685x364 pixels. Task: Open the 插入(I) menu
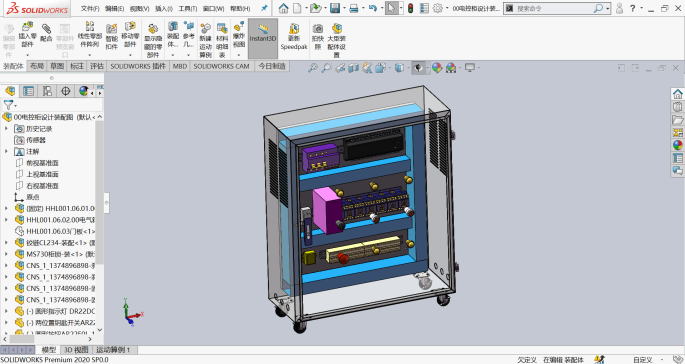164,8
